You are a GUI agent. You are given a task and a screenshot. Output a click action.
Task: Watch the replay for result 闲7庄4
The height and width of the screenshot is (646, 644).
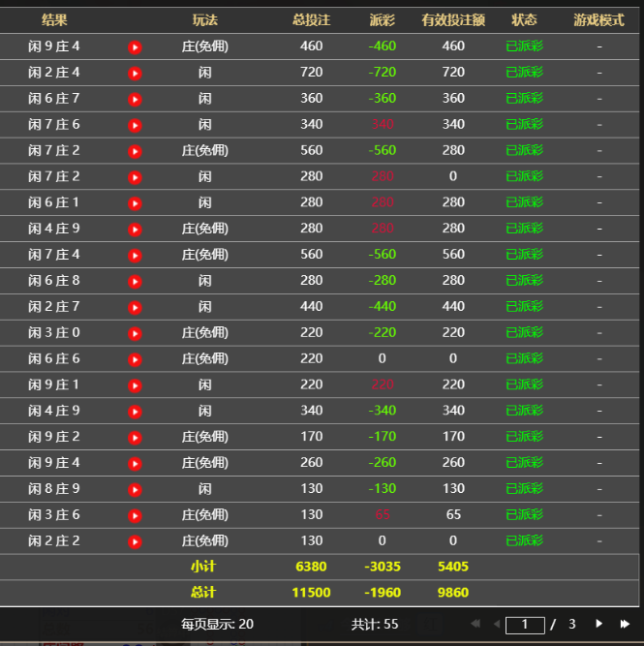click(135, 255)
